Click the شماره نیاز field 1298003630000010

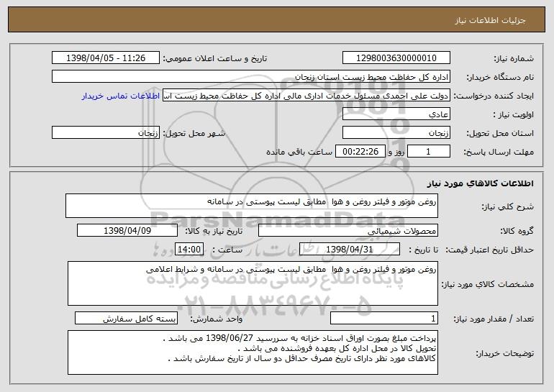396,58
